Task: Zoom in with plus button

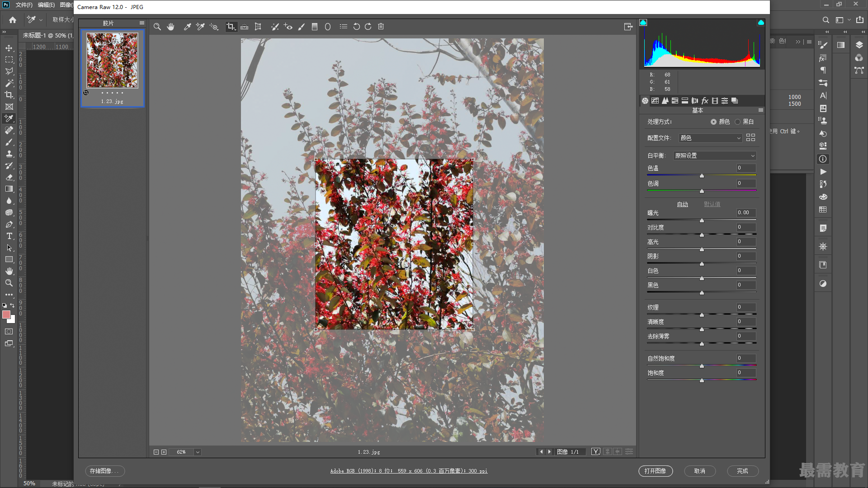Action: (164, 452)
